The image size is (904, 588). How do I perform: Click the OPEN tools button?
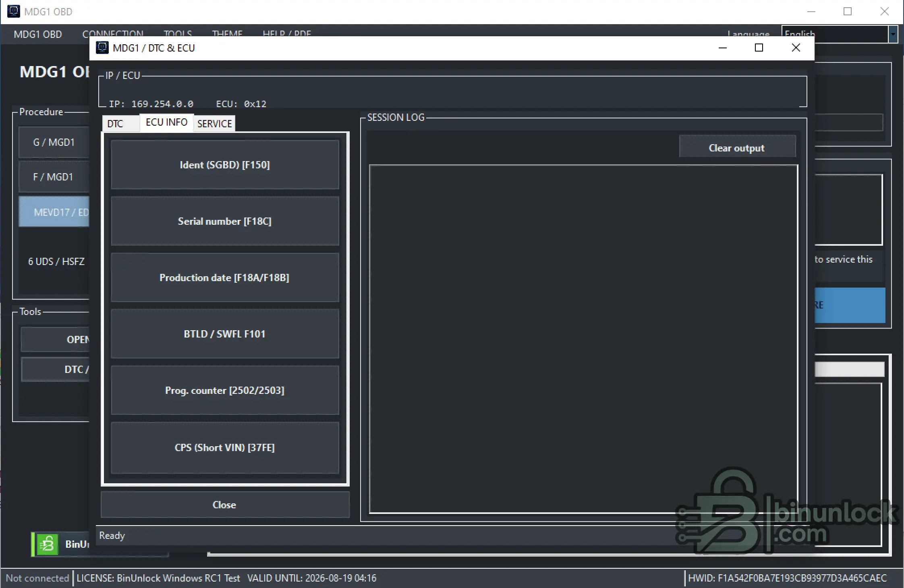55,340
